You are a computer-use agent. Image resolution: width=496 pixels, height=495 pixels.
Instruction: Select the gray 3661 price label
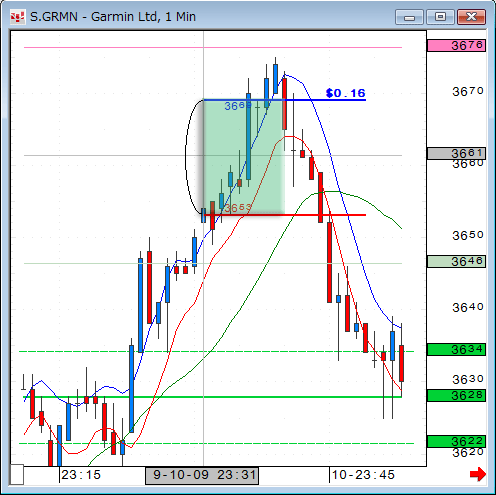456,153
